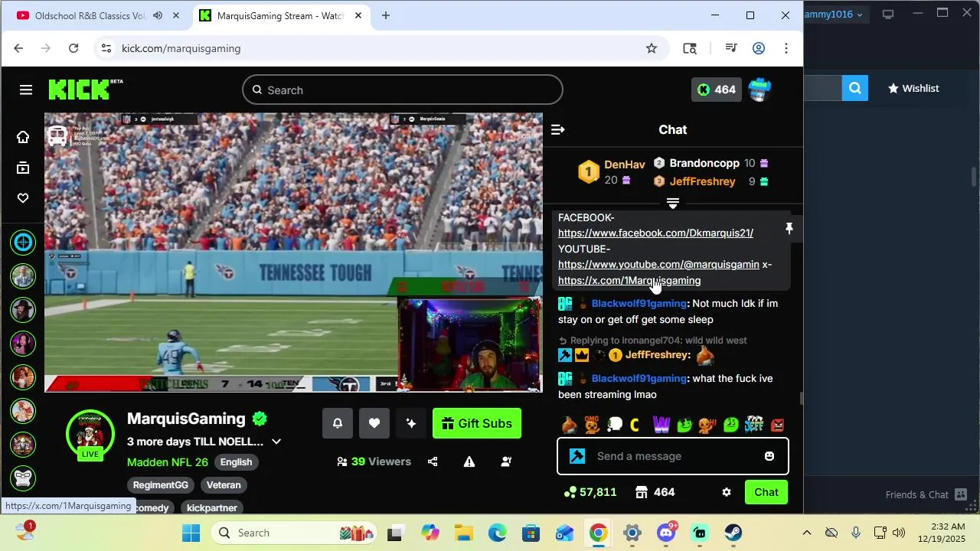Select the yellow C emote

(635, 425)
